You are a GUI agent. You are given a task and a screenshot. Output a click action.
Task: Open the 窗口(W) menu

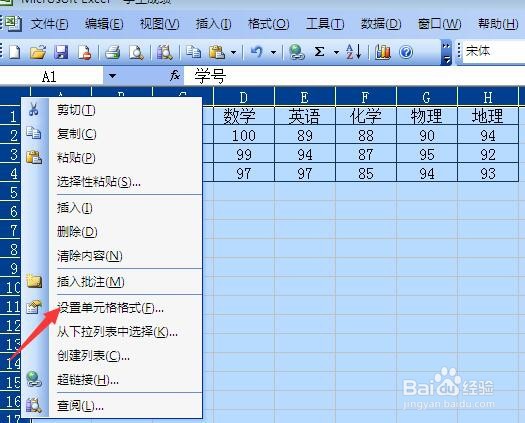(439, 24)
